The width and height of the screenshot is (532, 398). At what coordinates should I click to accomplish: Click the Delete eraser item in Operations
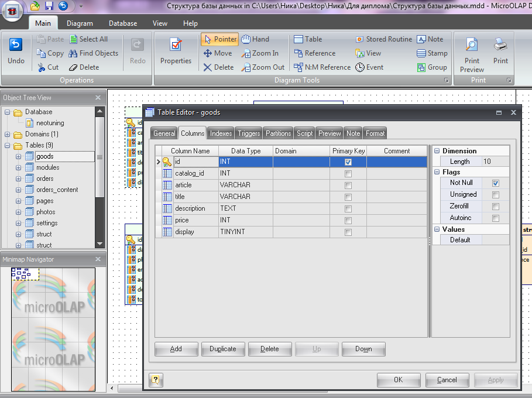pyautogui.click(x=84, y=67)
